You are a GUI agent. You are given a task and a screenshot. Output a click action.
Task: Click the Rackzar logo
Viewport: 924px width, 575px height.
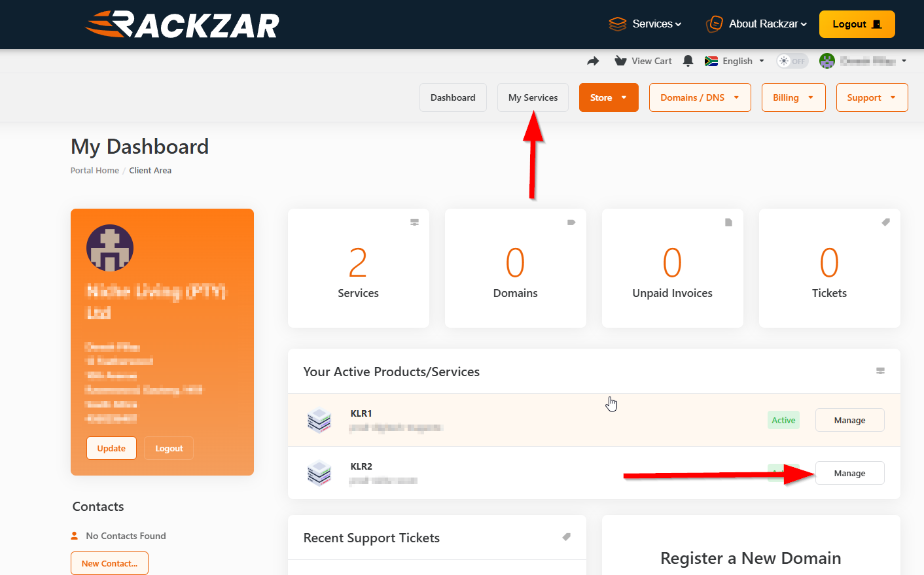pos(183,25)
